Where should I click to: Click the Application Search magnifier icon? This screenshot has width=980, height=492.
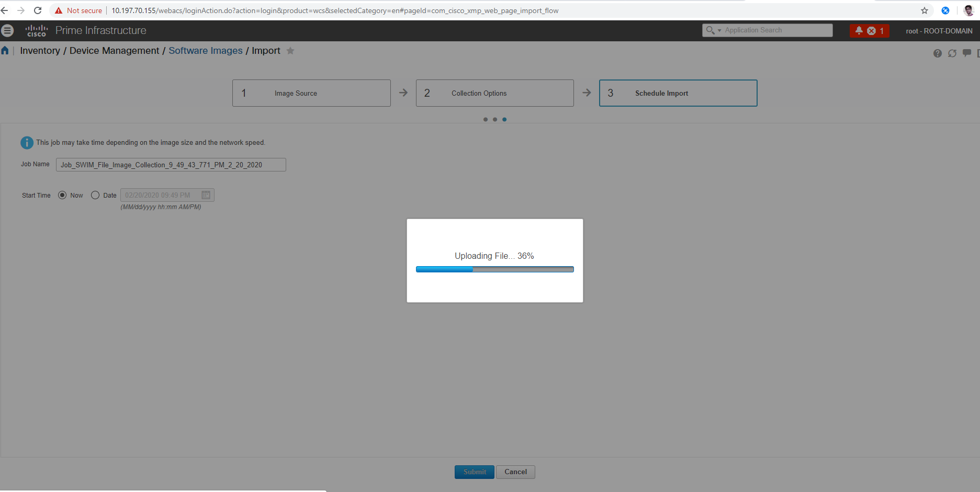click(710, 30)
